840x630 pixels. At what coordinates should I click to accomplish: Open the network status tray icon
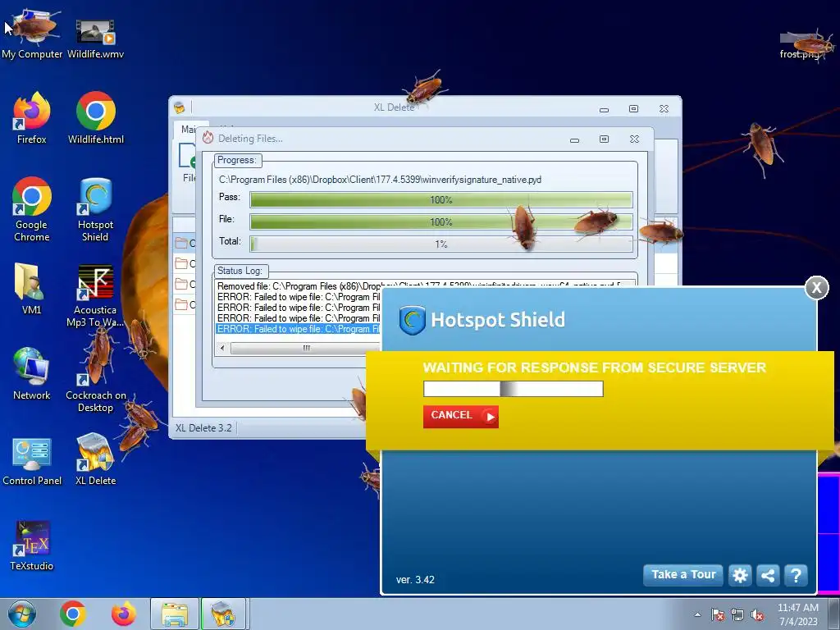(x=737, y=615)
